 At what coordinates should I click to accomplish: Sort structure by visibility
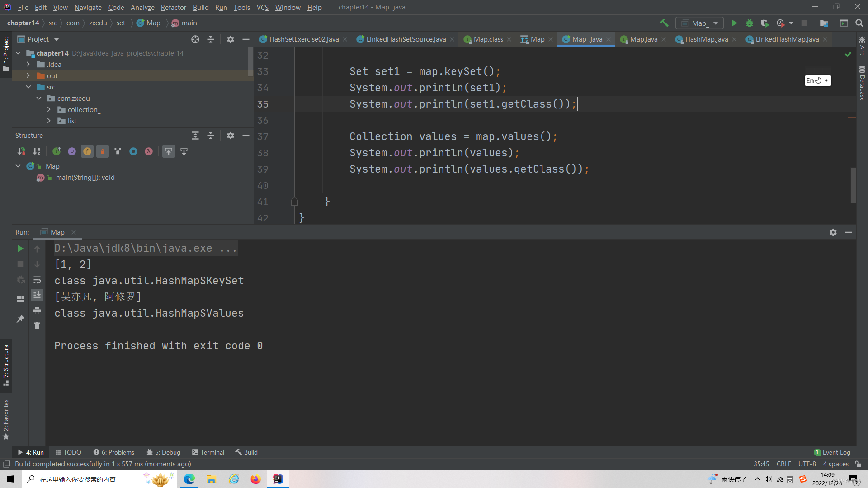(x=21, y=151)
